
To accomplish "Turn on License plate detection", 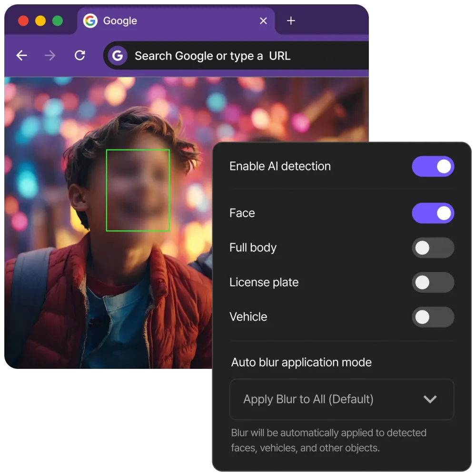I will 433,283.
